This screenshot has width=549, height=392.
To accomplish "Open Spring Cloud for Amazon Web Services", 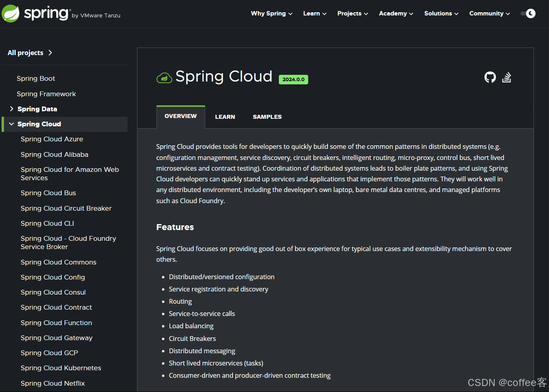I will pyautogui.click(x=70, y=173).
